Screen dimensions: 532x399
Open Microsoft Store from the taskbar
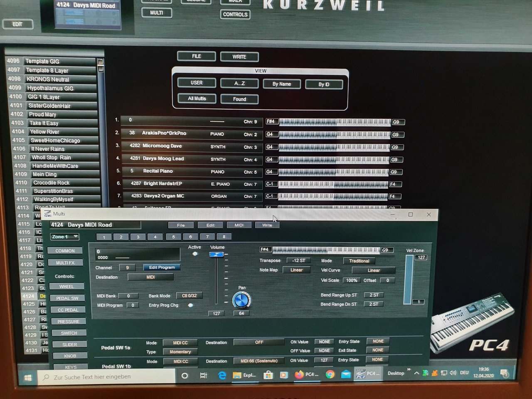click(x=268, y=375)
